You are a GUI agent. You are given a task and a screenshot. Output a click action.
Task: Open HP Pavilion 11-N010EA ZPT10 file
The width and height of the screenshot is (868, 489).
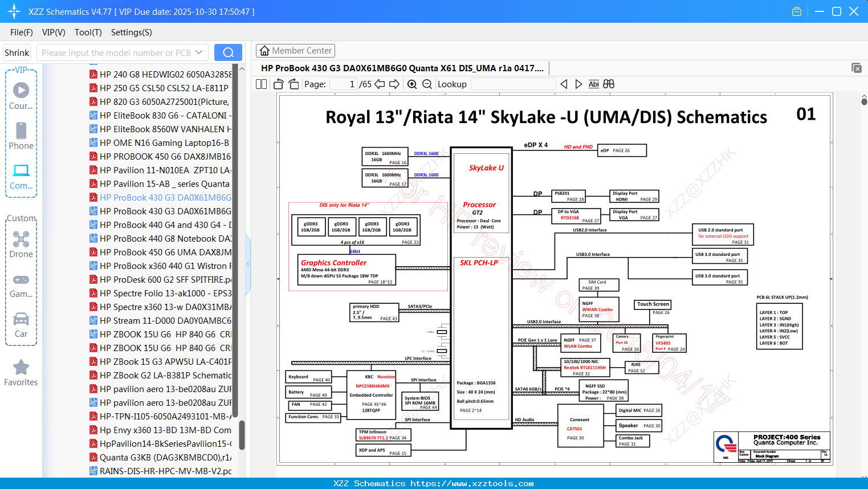tap(161, 170)
